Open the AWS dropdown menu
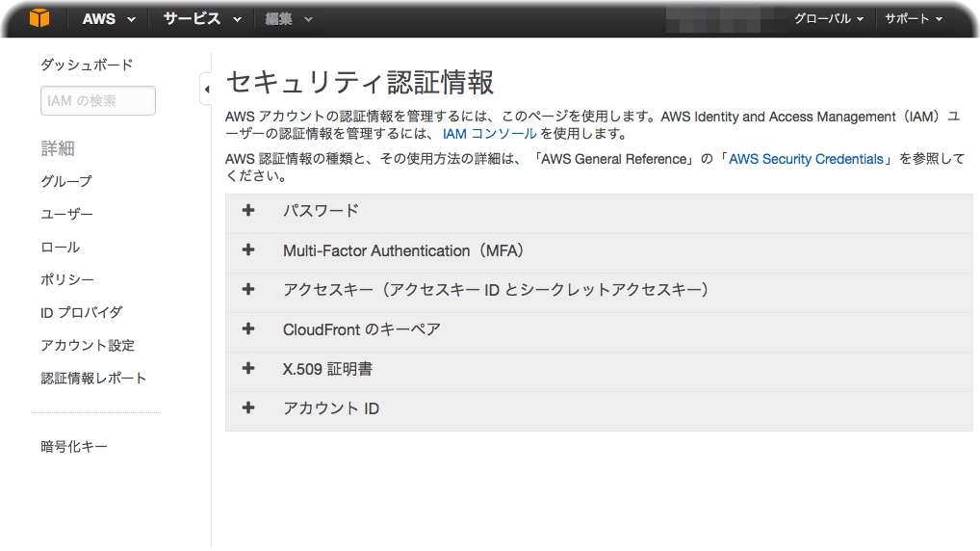This screenshot has width=980, height=551. [x=108, y=18]
